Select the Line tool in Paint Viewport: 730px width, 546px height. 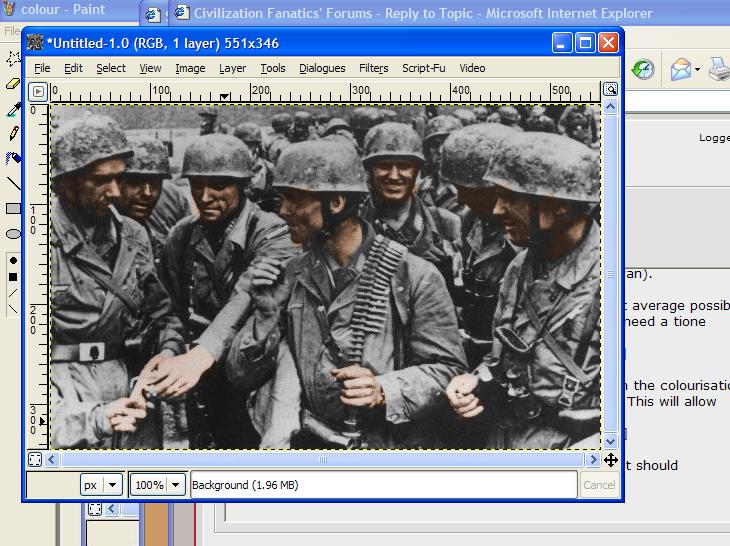(14, 183)
